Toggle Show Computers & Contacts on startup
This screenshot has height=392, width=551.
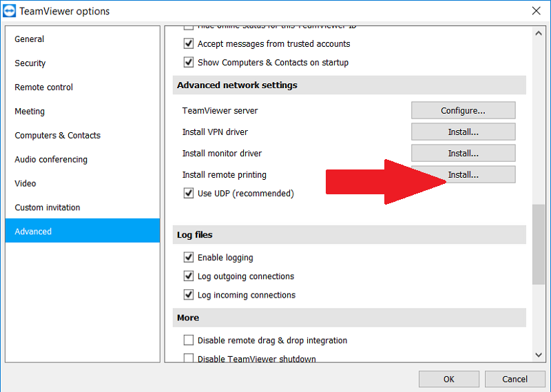tap(188, 62)
